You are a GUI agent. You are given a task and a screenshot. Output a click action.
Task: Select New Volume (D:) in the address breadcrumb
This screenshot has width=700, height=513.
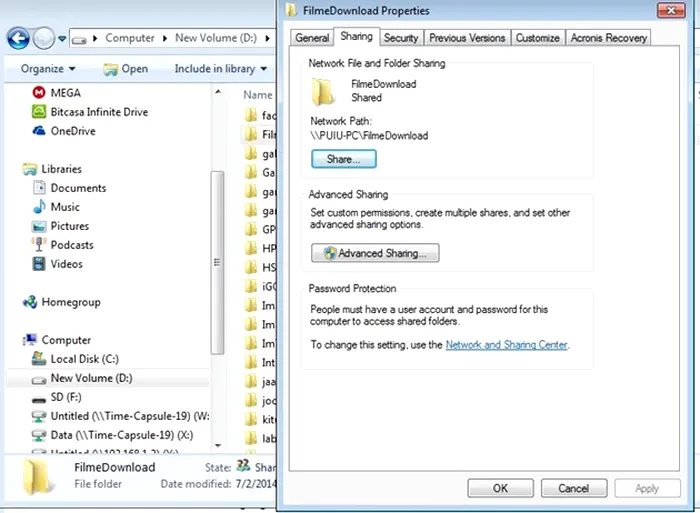[x=216, y=38]
